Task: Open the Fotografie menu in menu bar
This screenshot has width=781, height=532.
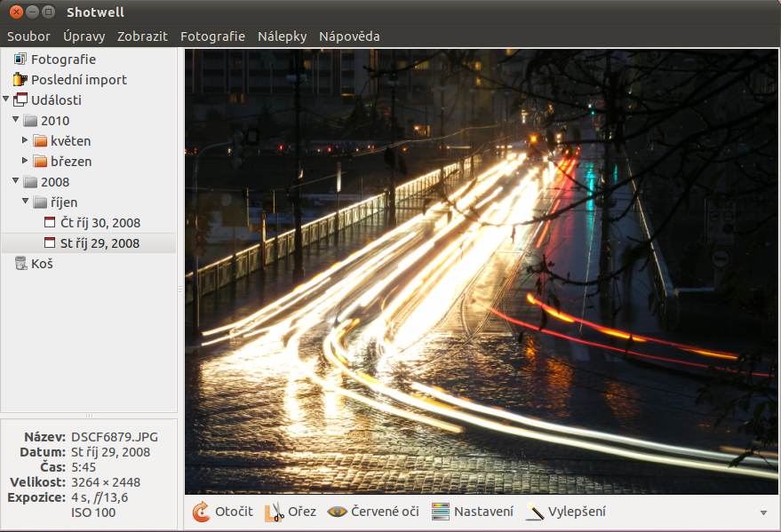Action: pyautogui.click(x=212, y=36)
